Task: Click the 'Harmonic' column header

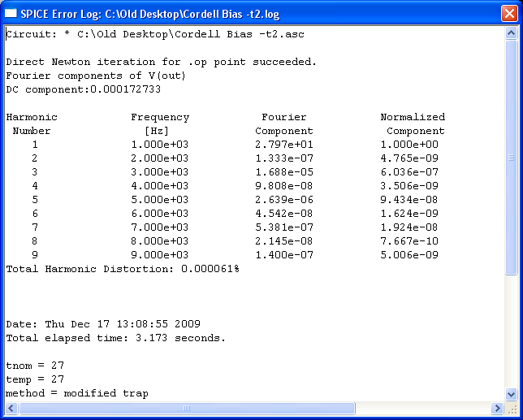Action: [x=32, y=117]
